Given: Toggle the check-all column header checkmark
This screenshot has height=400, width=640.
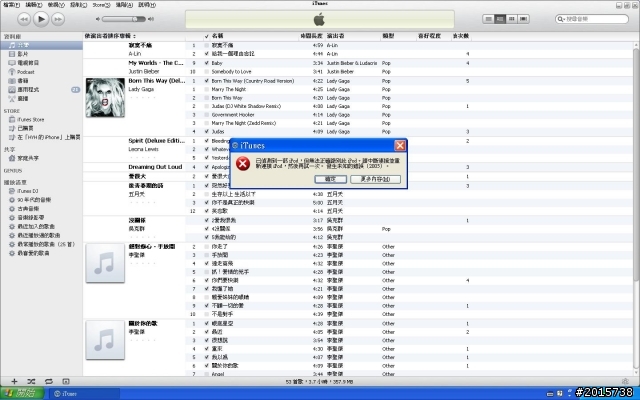Looking at the screenshot, I should pos(207,36).
